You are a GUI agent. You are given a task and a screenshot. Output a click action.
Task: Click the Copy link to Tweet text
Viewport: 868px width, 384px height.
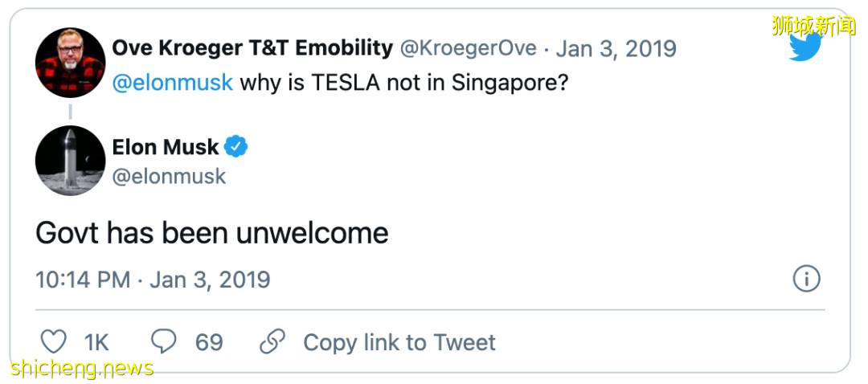coord(399,343)
